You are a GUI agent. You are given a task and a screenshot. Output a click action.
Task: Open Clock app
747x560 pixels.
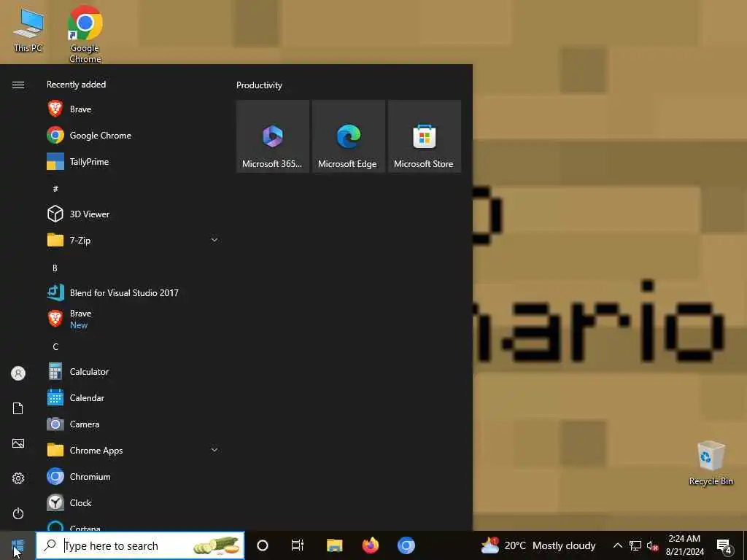[133, 502]
